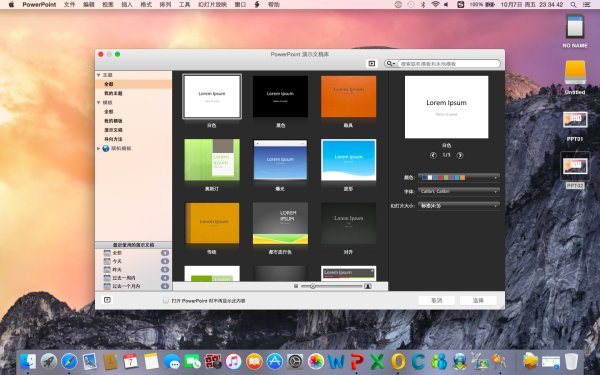Viewport: 600px width, 375px height.
Task: Go to the next preview slide arrow
Action: [x=460, y=155]
